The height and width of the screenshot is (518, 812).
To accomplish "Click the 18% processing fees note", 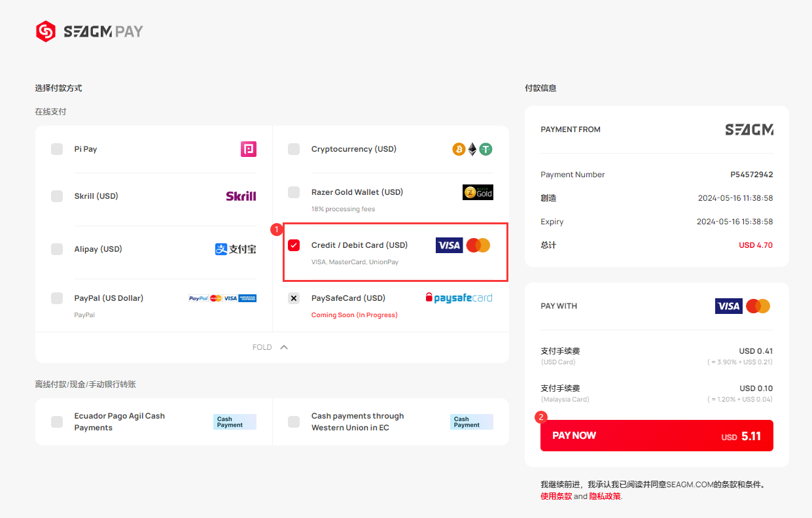I will tap(344, 209).
